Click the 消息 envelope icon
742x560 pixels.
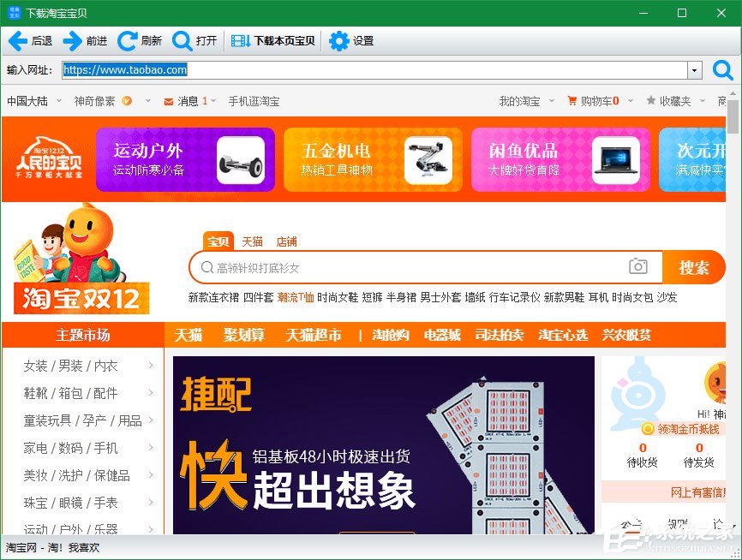tap(169, 101)
